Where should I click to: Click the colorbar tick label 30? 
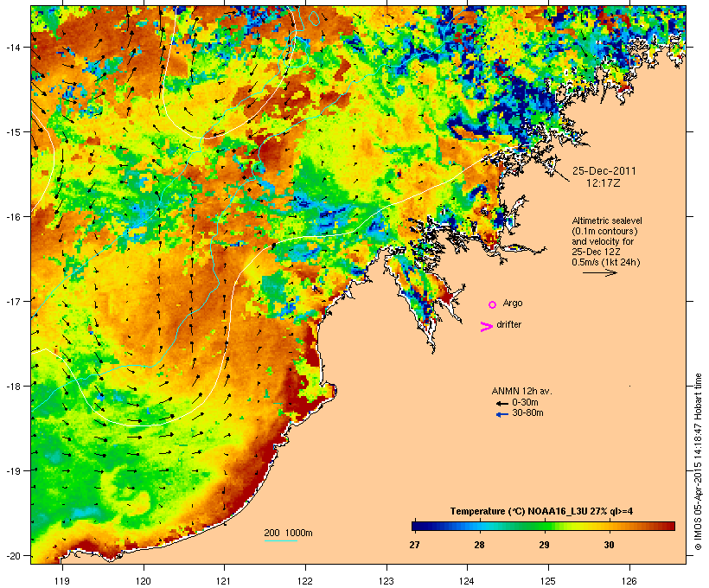[609, 545]
